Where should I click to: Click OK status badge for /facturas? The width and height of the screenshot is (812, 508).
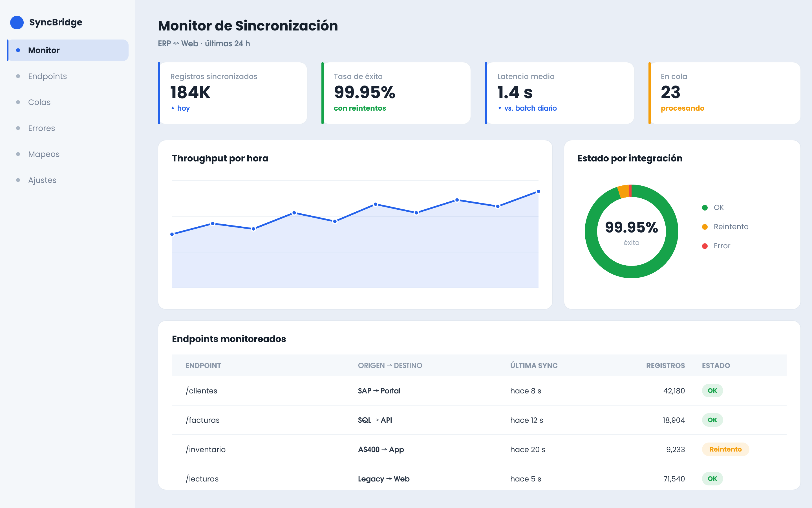tap(712, 420)
